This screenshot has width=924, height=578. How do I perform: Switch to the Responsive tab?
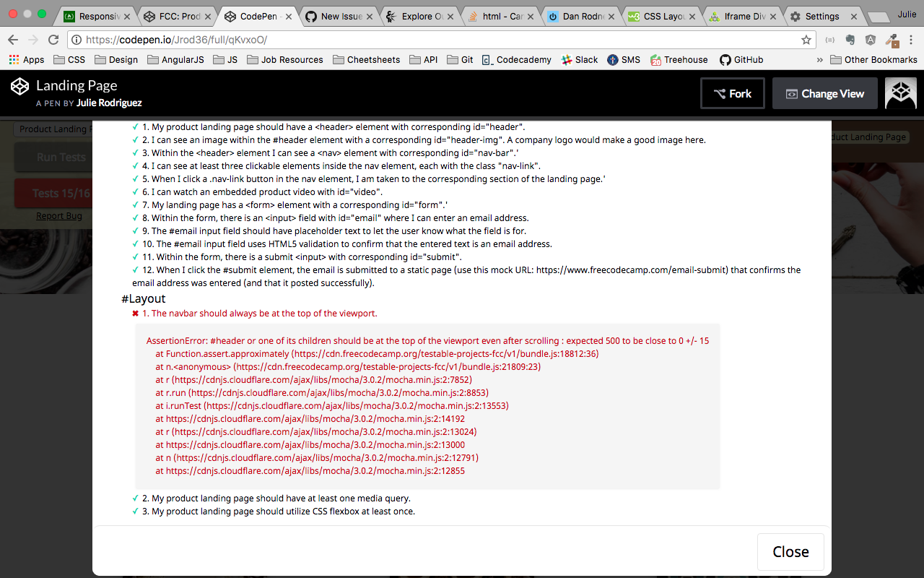97,16
